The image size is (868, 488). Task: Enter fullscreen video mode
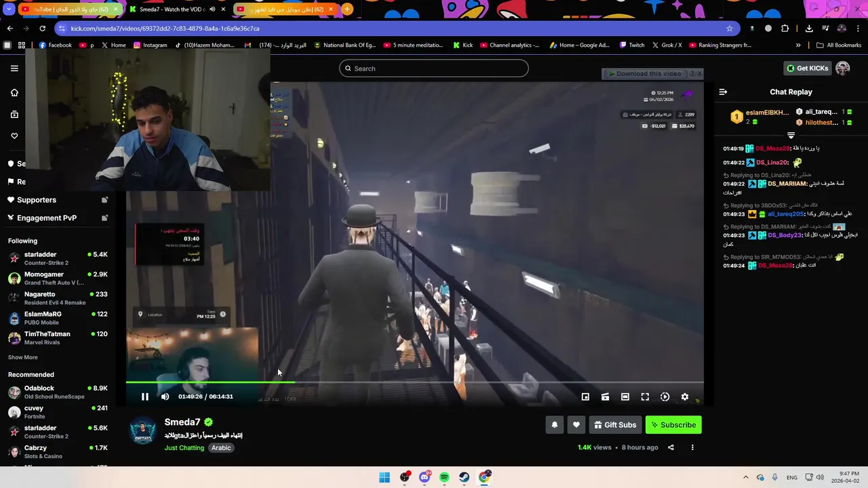coord(645,396)
